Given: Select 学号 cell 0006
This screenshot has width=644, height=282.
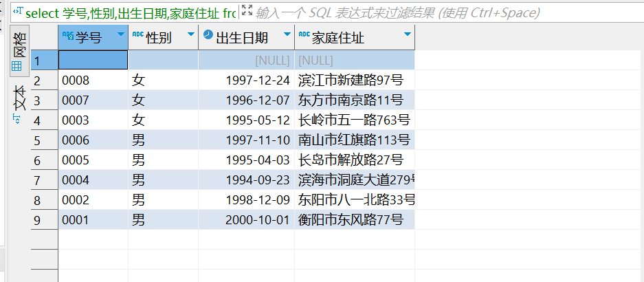Looking at the screenshot, I should click(93, 140).
